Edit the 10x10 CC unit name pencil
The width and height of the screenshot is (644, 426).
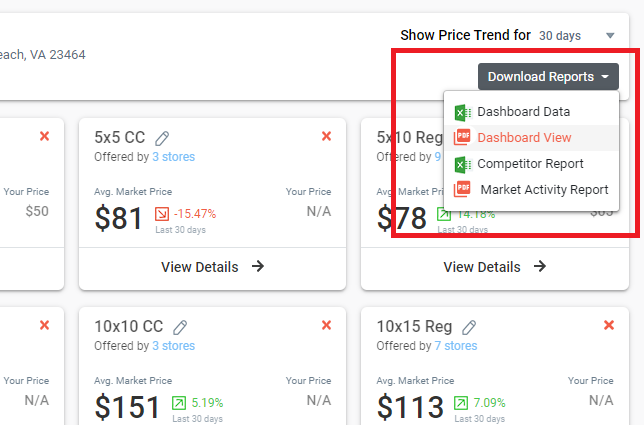(180, 327)
